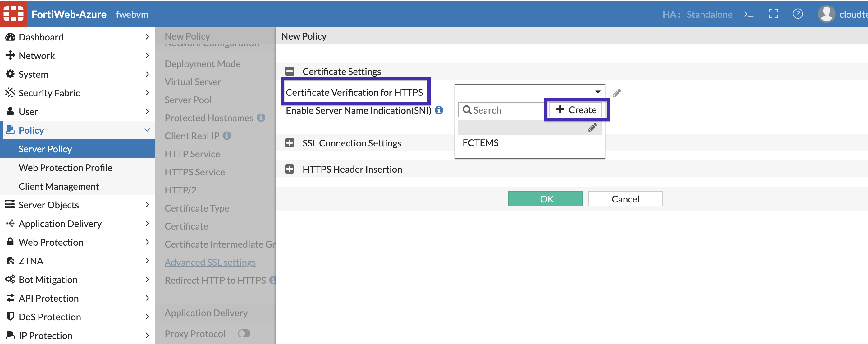Jump to HTTP Service in the outline
This screenshot has width=868, height=344.
(192, 154)
